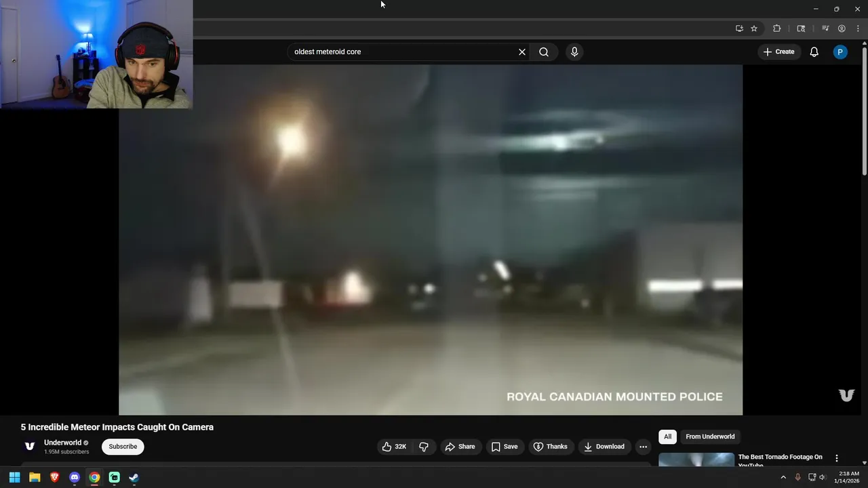Image resolution: width=868 pixels, height=488 pixels.
Task: Select the From Underworld filter chip
Action: point(710,436)
